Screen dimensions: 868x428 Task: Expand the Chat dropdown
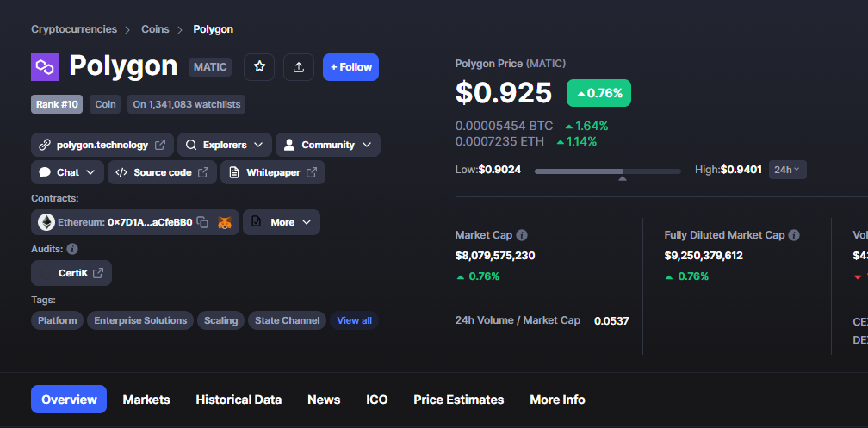pos(67,172)
